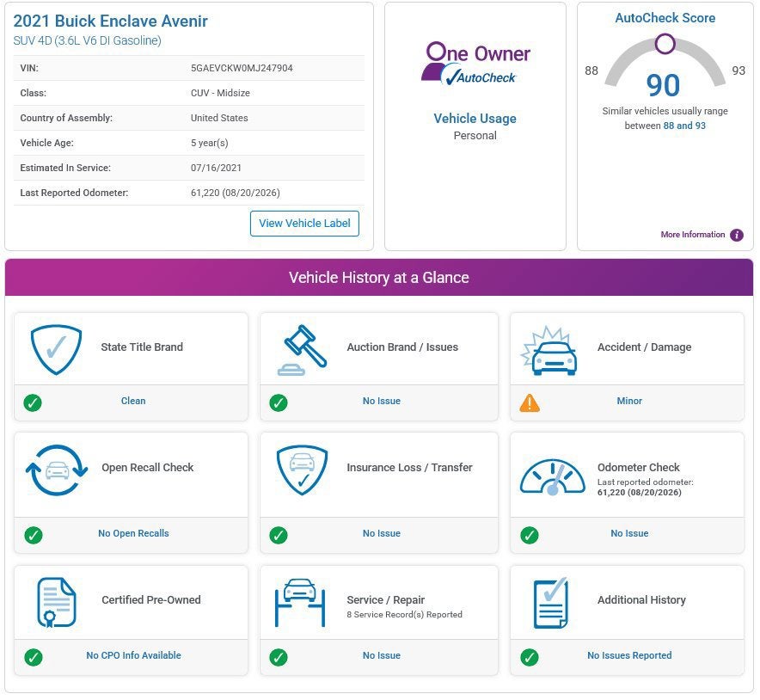Click the AutoCheck score value 90
This screenshot has height=700, width=760.
pyautogui.click(x=663, y=85)
